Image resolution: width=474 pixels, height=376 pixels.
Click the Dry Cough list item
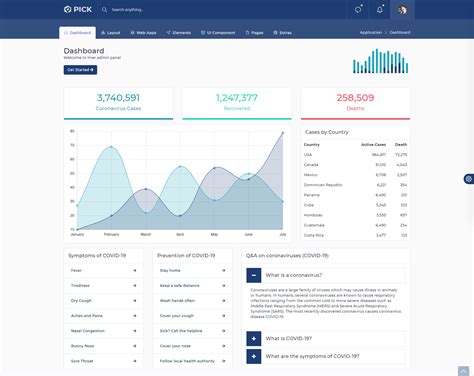(104, 301)
